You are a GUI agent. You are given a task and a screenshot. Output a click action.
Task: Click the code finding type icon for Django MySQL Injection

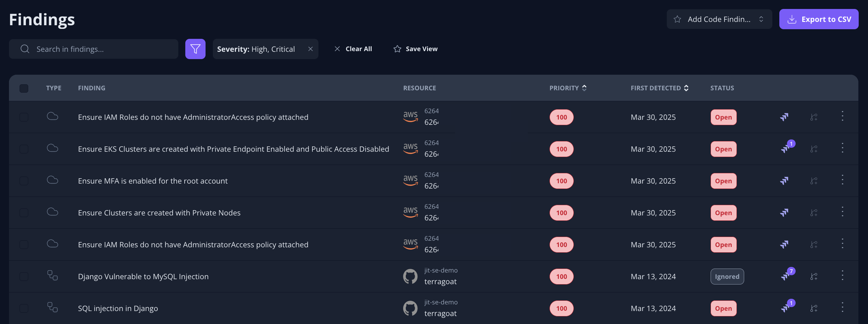(52, 276)
